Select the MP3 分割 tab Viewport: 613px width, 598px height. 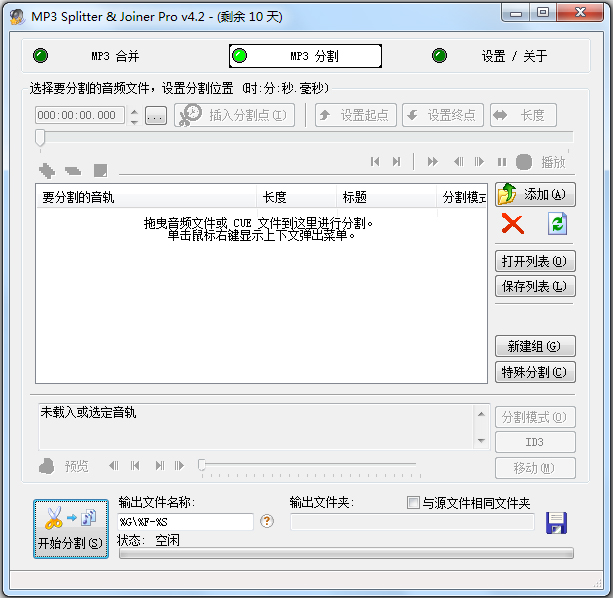click(x=305, y=56)
